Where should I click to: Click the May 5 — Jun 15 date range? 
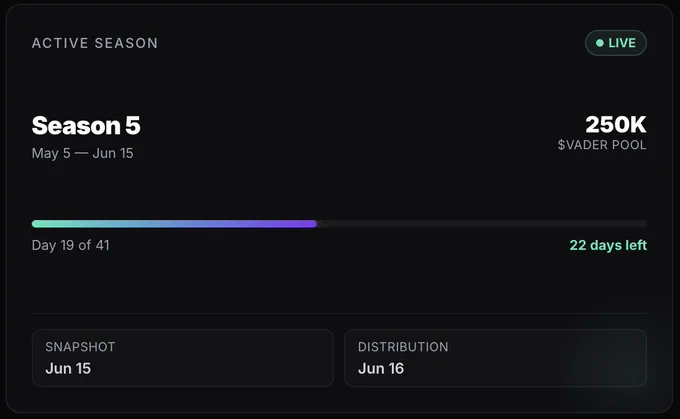tap(82, 153)
